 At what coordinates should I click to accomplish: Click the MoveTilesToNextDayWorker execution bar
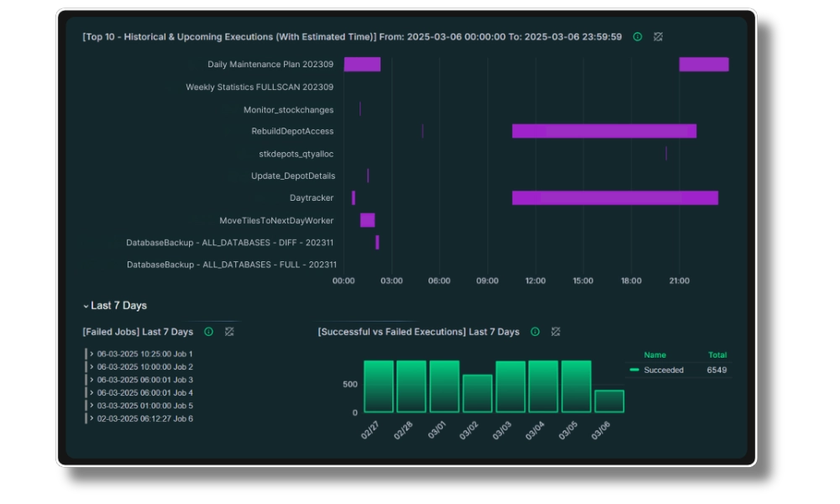(x=367, y=220)
